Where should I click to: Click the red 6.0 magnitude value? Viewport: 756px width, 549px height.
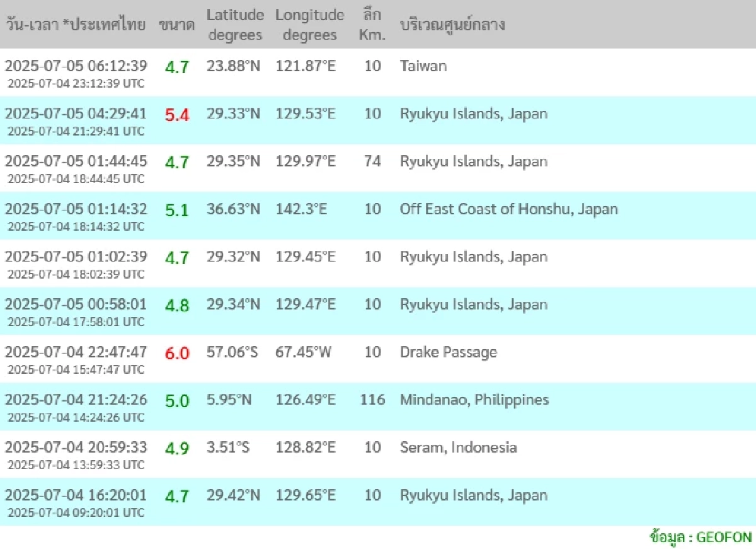pyautogui.click(x=177, y=353)
